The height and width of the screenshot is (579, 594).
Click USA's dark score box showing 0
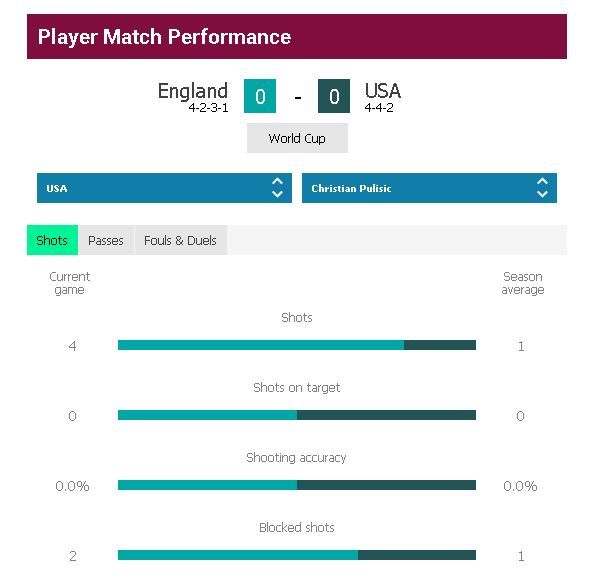point(334,96)
